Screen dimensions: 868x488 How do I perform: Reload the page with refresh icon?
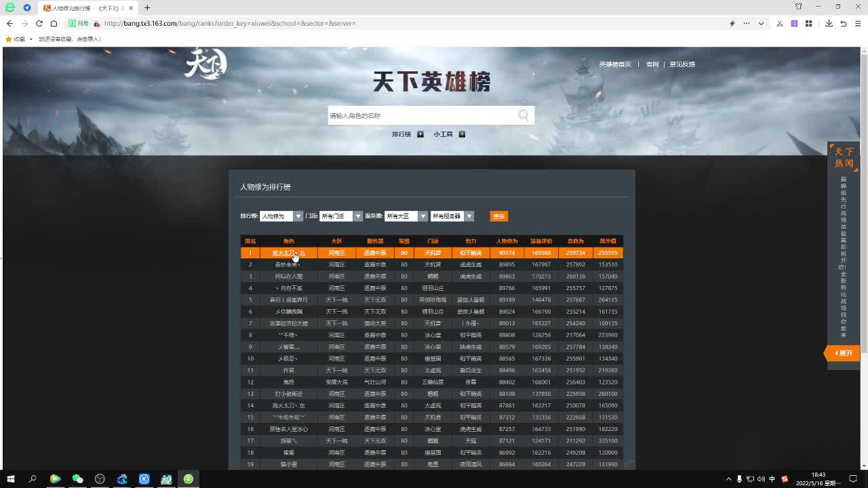(39, 23)
